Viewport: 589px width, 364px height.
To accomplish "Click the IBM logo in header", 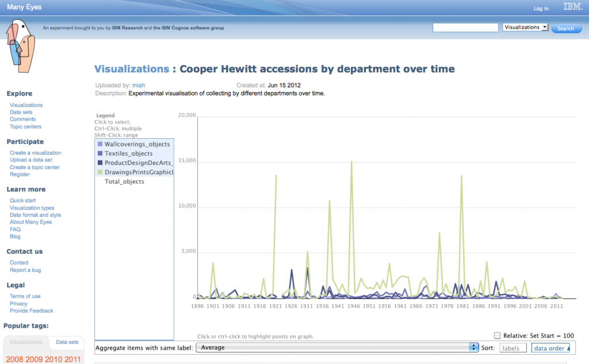I will coord(573,7).
